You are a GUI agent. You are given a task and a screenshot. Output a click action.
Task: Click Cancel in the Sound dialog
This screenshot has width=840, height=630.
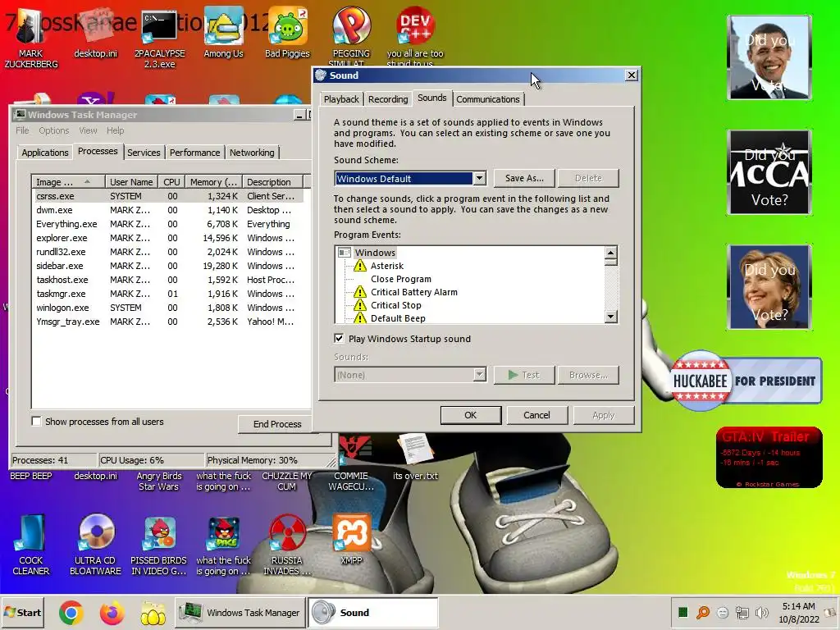(x=536, y=415)
